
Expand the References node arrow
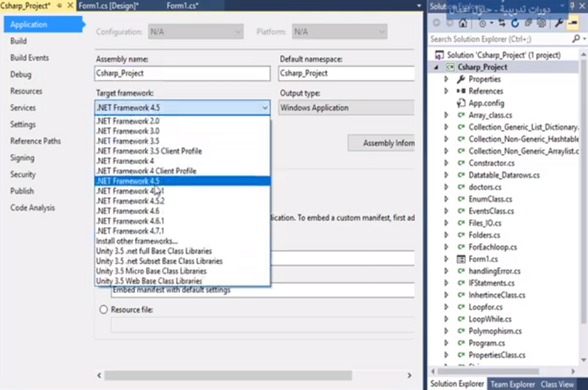click(446, 91)
